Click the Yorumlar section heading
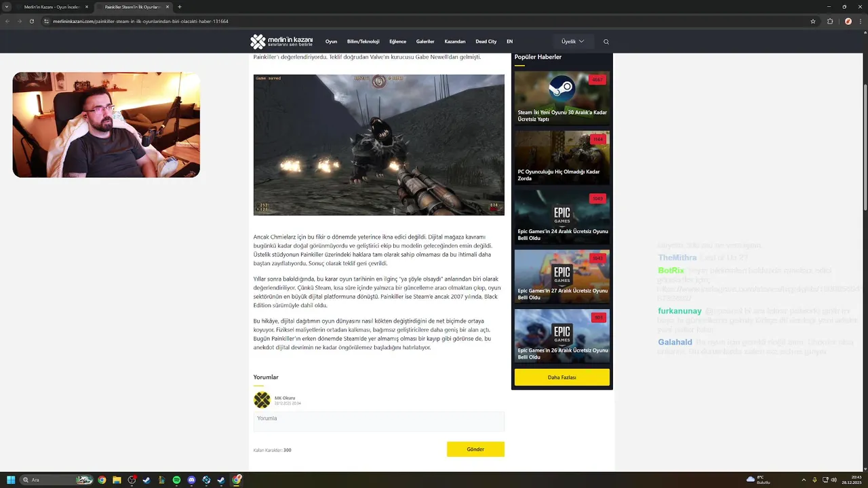Viewport: 868px width, 488px height. point(266,377)
